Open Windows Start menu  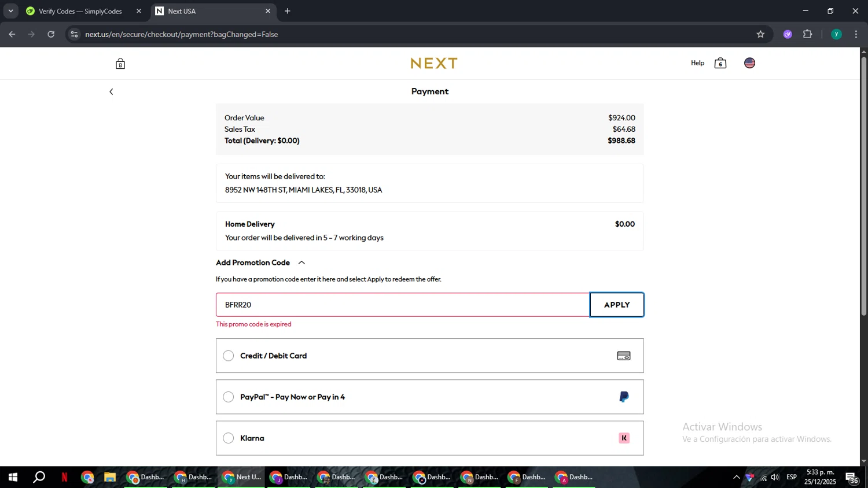(13, 477)
